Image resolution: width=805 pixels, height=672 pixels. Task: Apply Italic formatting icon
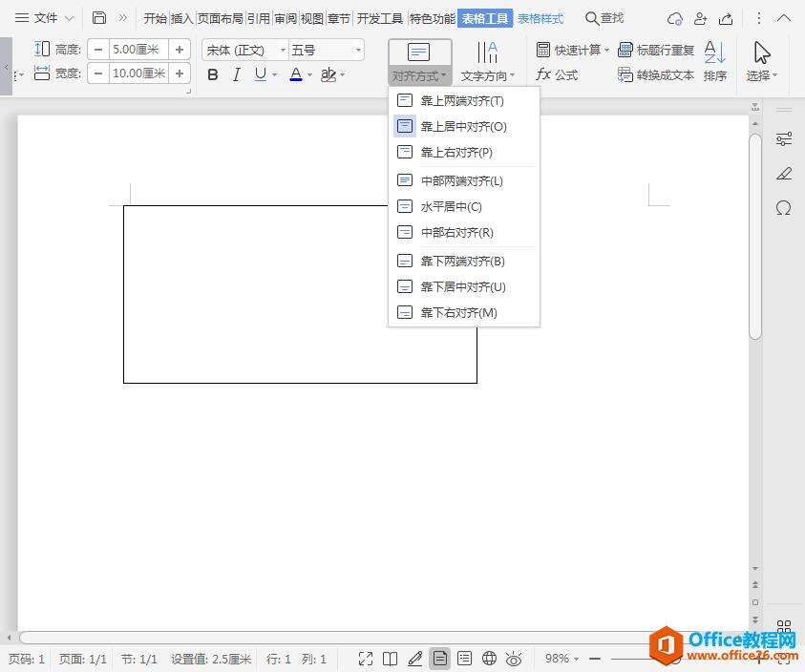pos(236,74)
